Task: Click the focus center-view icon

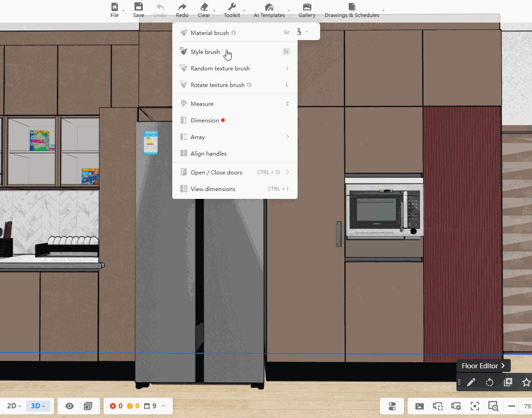Action: 474,406
